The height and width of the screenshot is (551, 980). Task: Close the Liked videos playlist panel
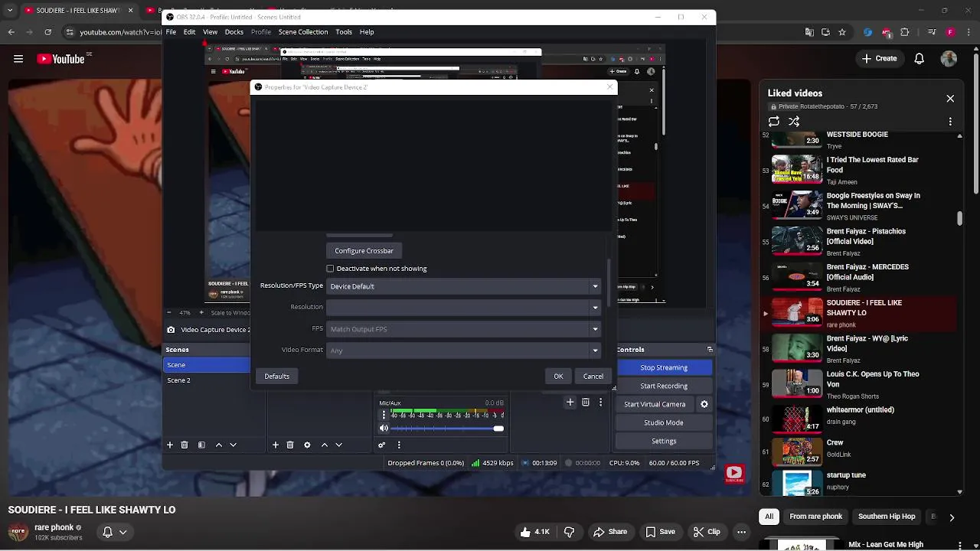[x=950, y=99]
